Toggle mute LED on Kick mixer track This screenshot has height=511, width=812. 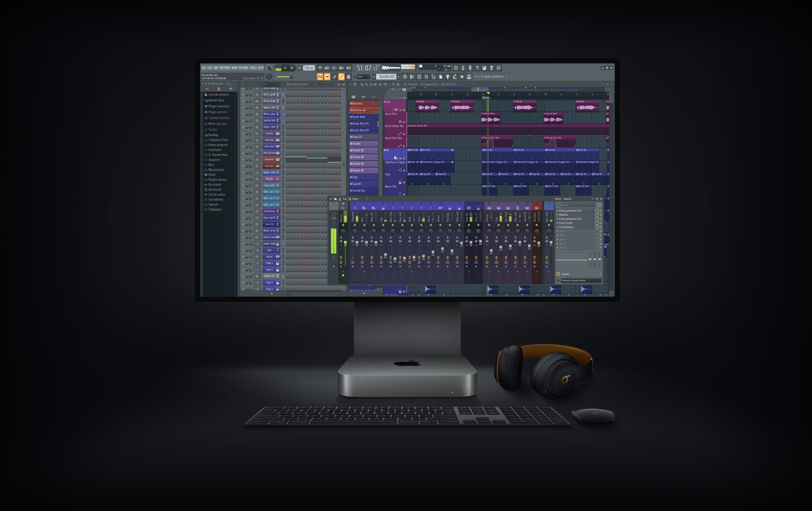pyautogui.click(x=364, y=225)
